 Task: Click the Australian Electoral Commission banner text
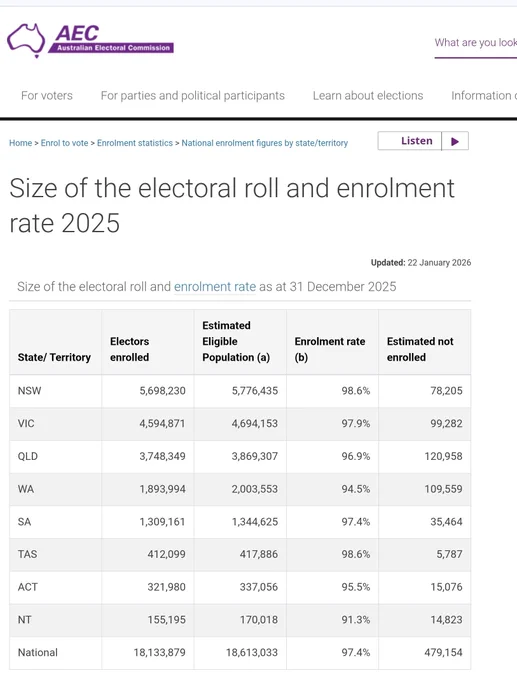coord(113,48)
